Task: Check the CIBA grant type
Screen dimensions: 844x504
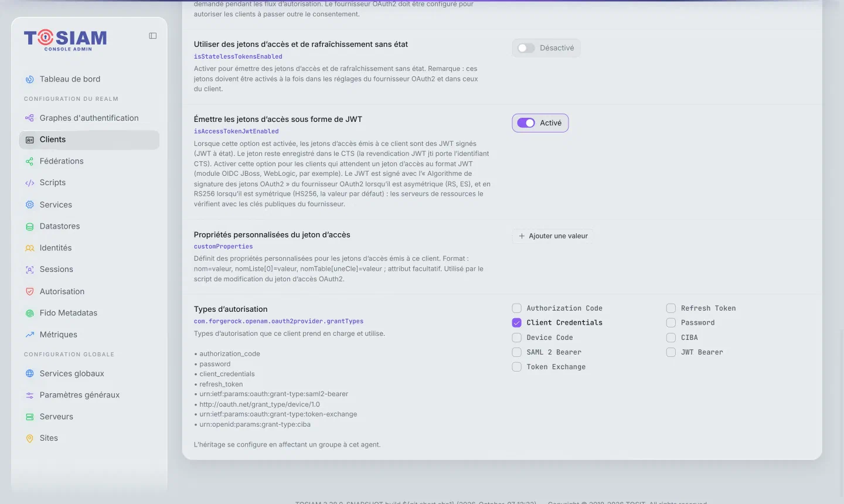Action: [x=671, y=338]
